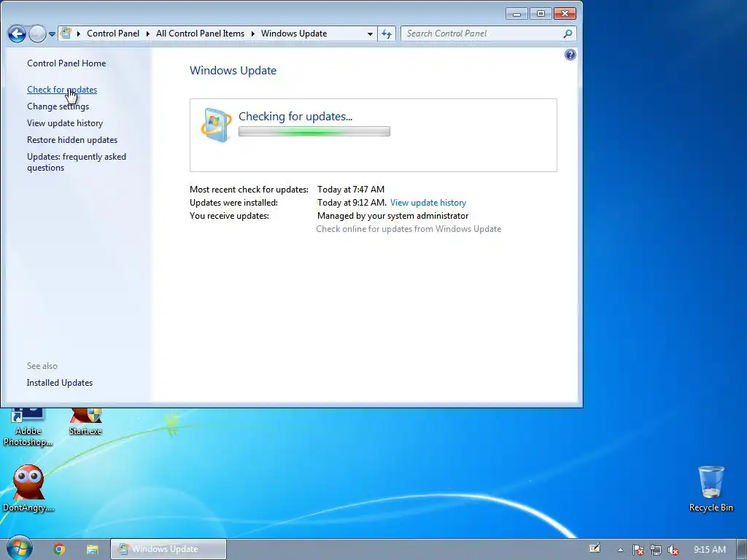Open the Action Center flag icon
The width and height of the screenshot is (747, 560).
(638, 550)
